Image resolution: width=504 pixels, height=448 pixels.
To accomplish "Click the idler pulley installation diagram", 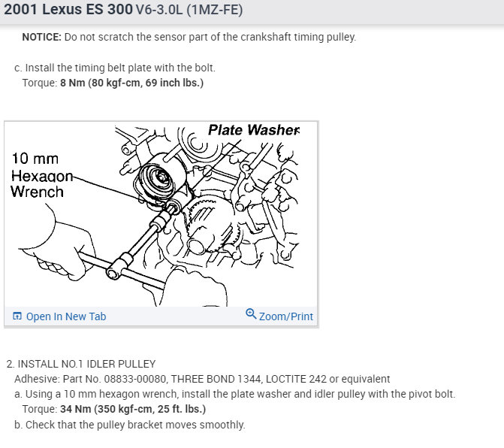I will click(x=161, y=214).
